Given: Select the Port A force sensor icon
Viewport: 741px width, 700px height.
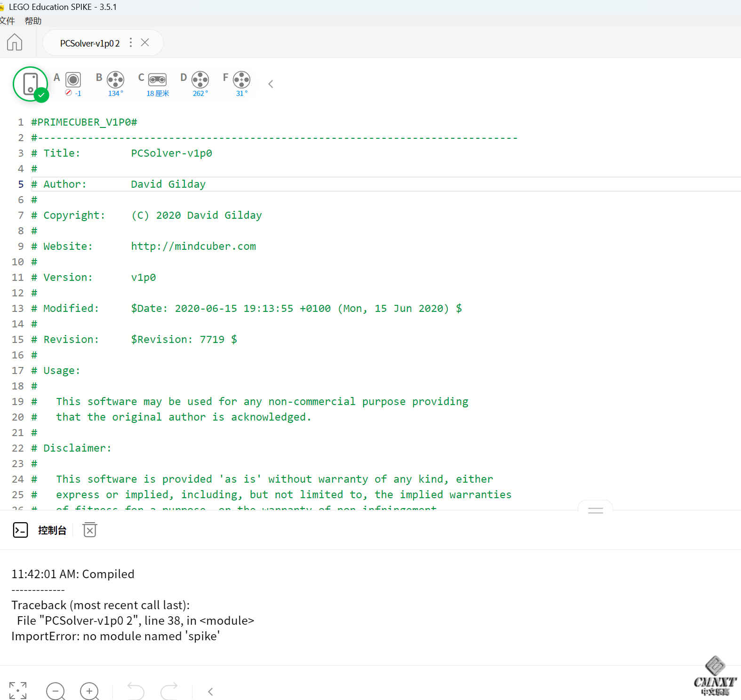Looking at the screenshot, I should point(73,80).
